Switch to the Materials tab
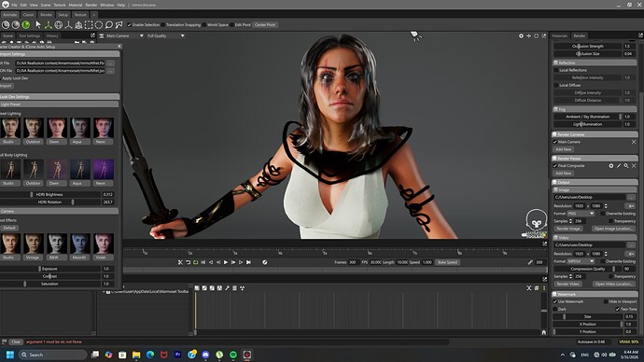This screenshot has height=362, width=644. pos(559,35)
